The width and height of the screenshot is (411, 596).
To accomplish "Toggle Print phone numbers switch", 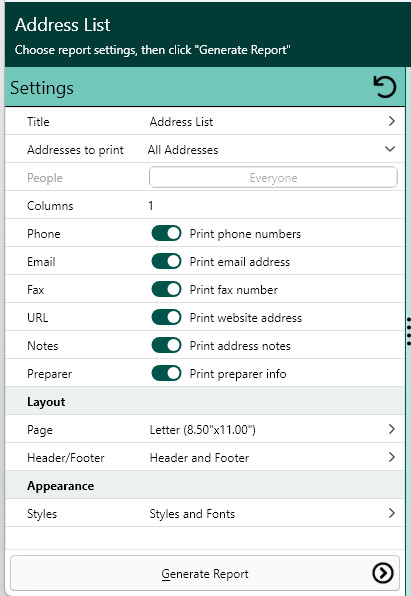I will tap(166, 233).
